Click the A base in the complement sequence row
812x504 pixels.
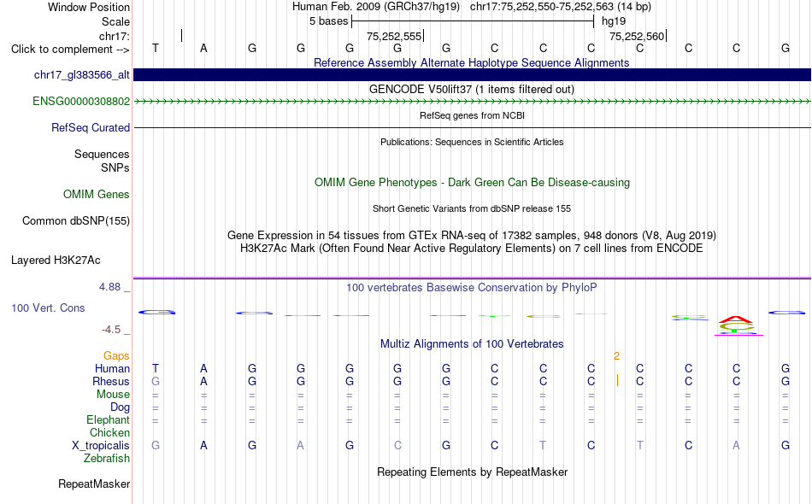click(203, 49)
